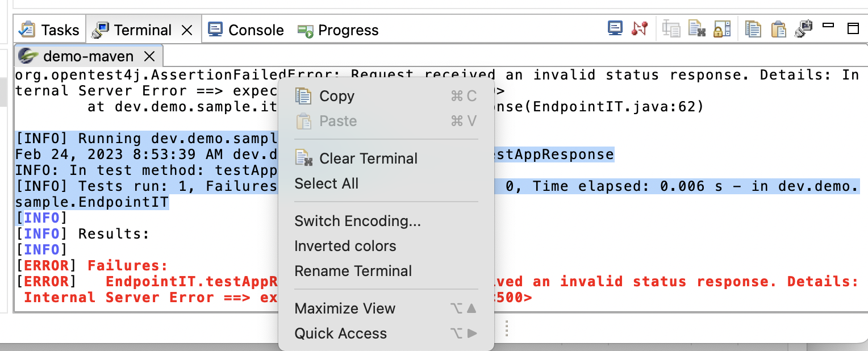
Task: Open a new local Terminal
Action: (615, 28)
